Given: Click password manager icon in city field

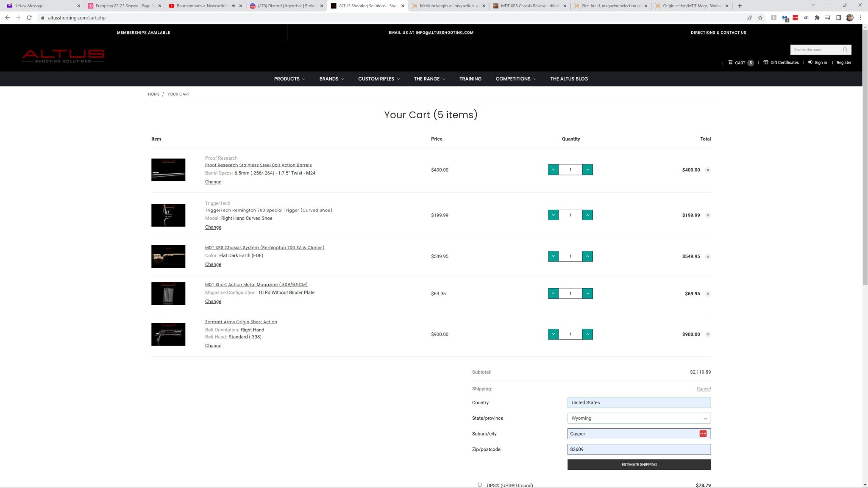Looking at the screenshot, I should pyautogui.click(x=703, y=434).
